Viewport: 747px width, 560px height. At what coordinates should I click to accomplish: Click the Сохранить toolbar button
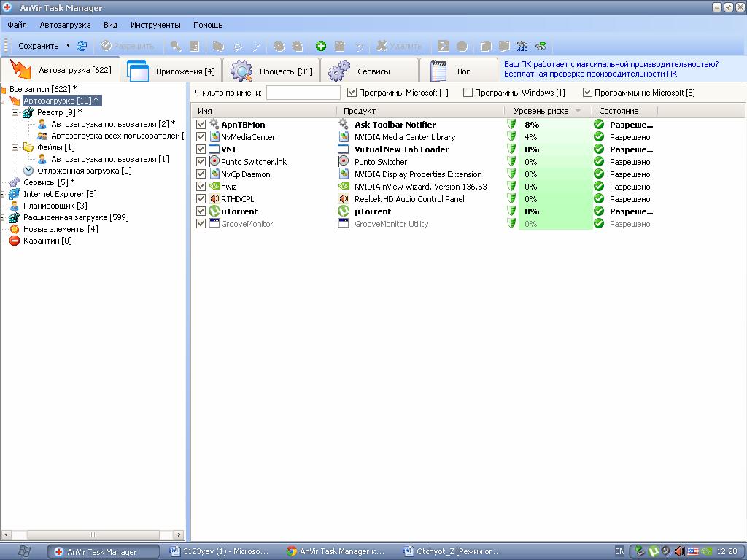tap(39, 46)
